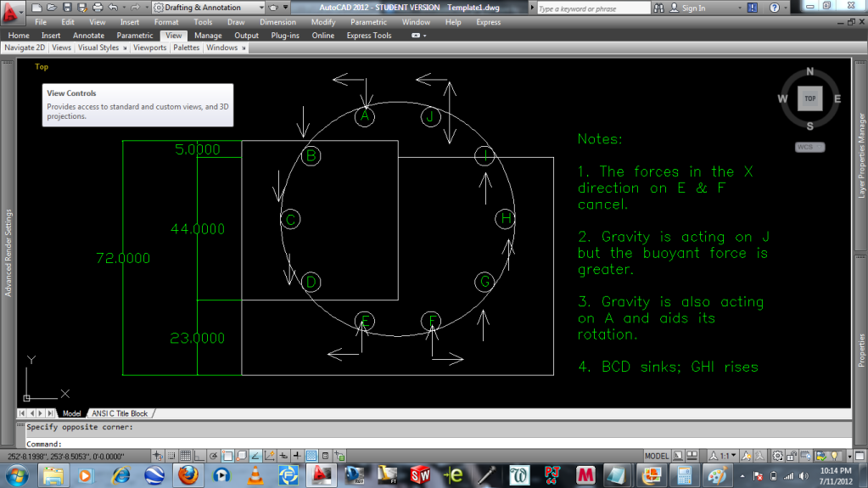This screenshot has height=488, width=868.
Task: Click the Auto-add annotation scales icon
Action: pos(760,456)
